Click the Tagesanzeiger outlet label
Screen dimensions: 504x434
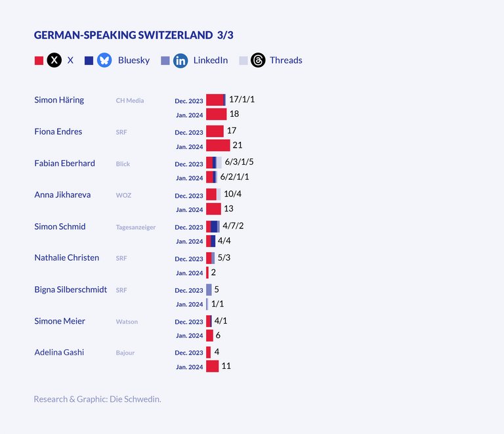click(x=136, y=227)
